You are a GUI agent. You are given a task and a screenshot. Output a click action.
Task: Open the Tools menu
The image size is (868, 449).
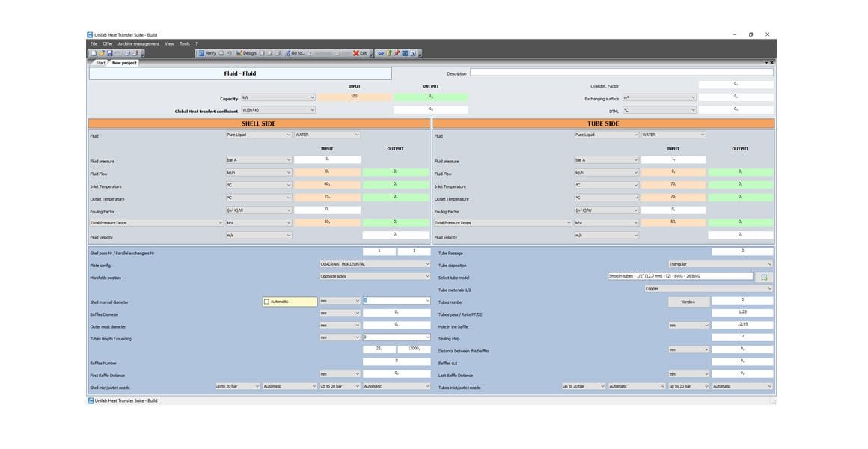pyautogui.click(x=184, y=44)
